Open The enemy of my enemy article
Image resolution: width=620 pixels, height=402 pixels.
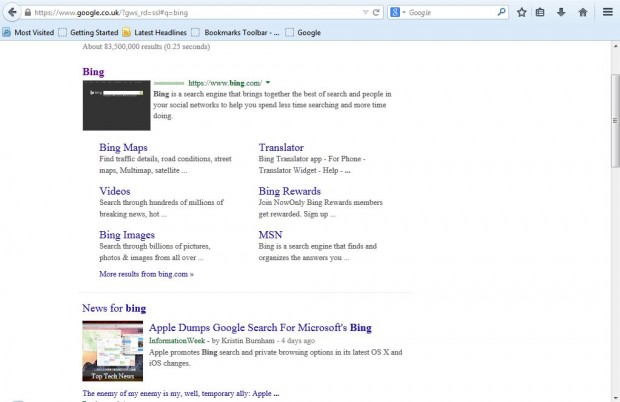(x=181, y=393)
